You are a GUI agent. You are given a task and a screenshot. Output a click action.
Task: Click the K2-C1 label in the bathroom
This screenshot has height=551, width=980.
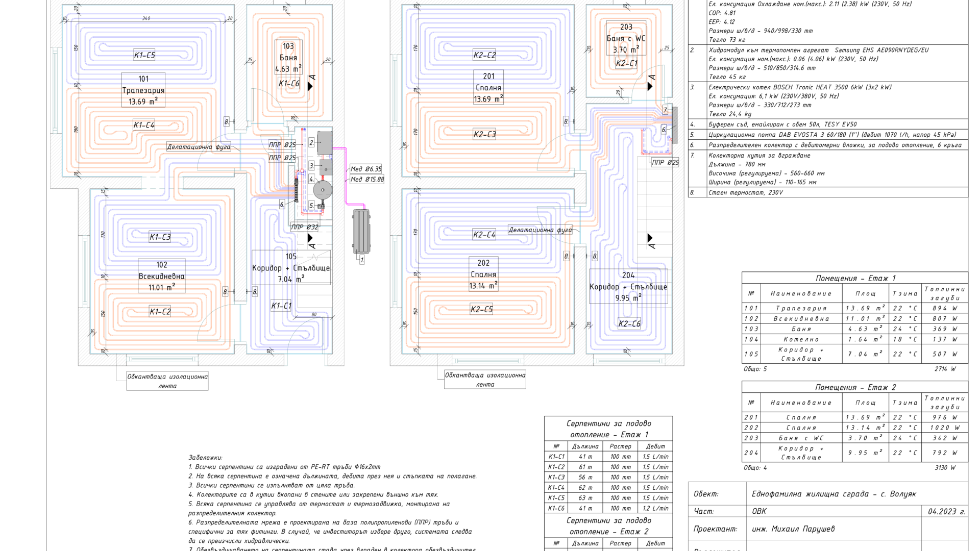point(626,63)
